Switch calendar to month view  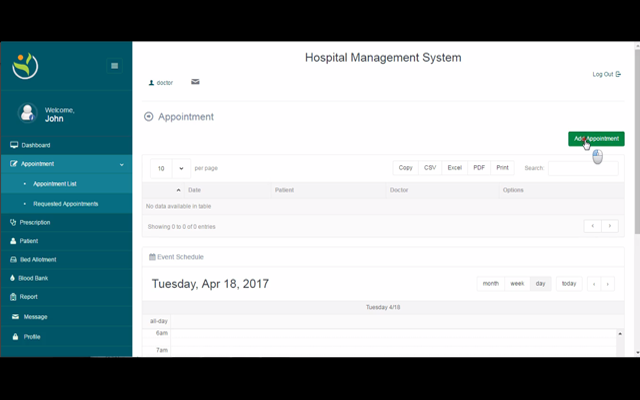490,284
